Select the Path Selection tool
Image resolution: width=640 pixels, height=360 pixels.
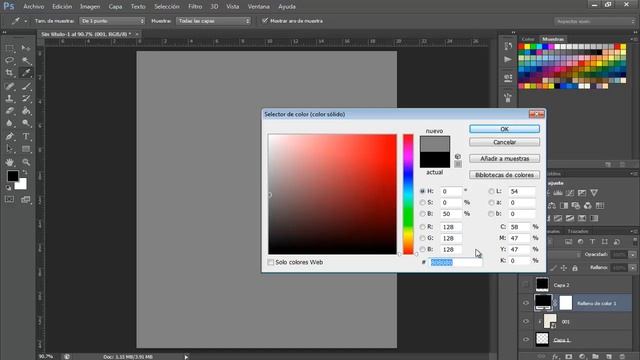pyautogui.click(x=9, y=149)
